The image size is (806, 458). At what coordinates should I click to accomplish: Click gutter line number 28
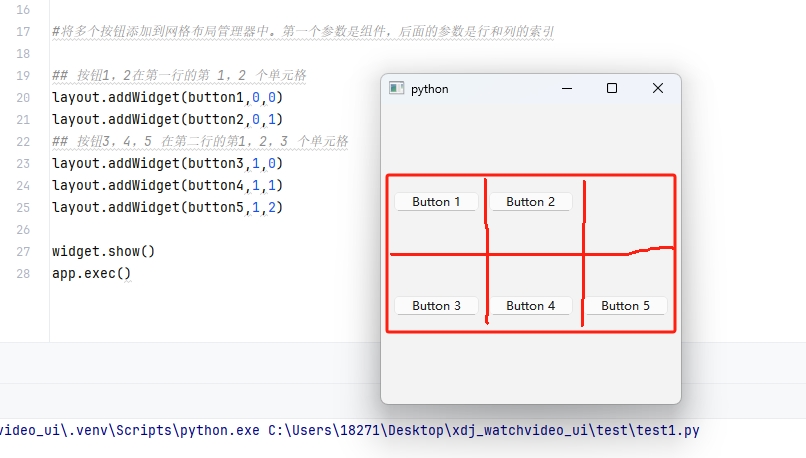23,273
